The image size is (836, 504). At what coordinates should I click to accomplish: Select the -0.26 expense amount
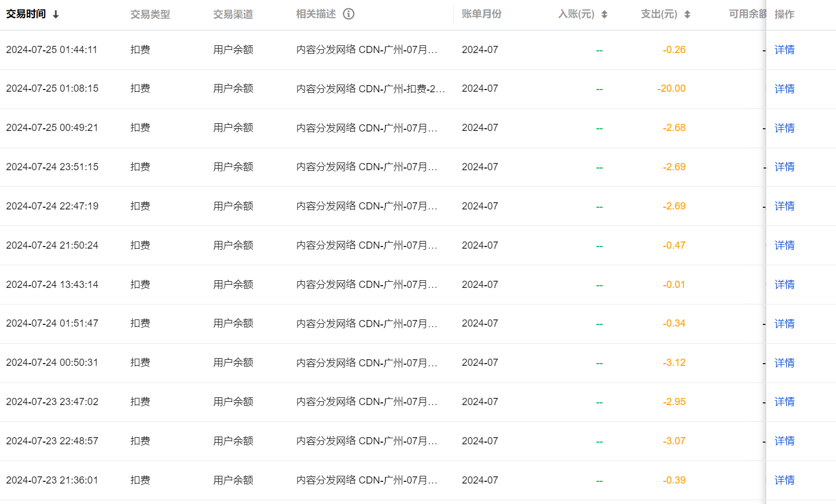pyautogui.click(x=674, y=50)
